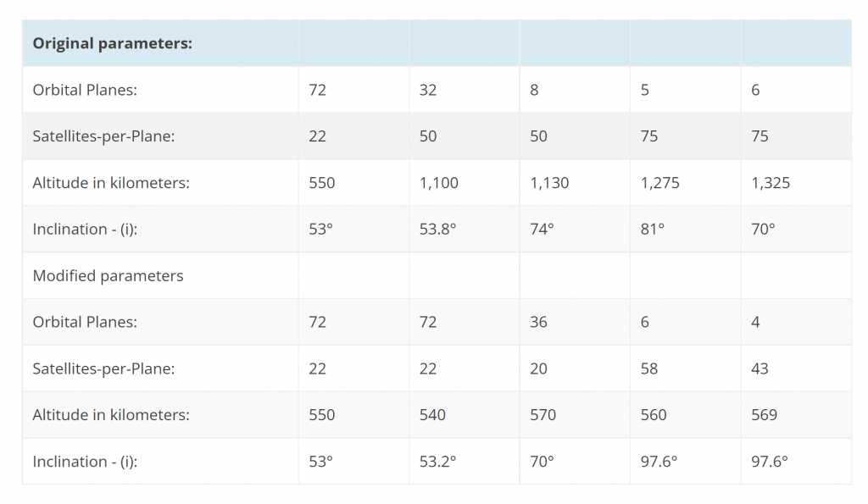
Task: Click the modified inclination 70° cell
Action: (575, 462)
